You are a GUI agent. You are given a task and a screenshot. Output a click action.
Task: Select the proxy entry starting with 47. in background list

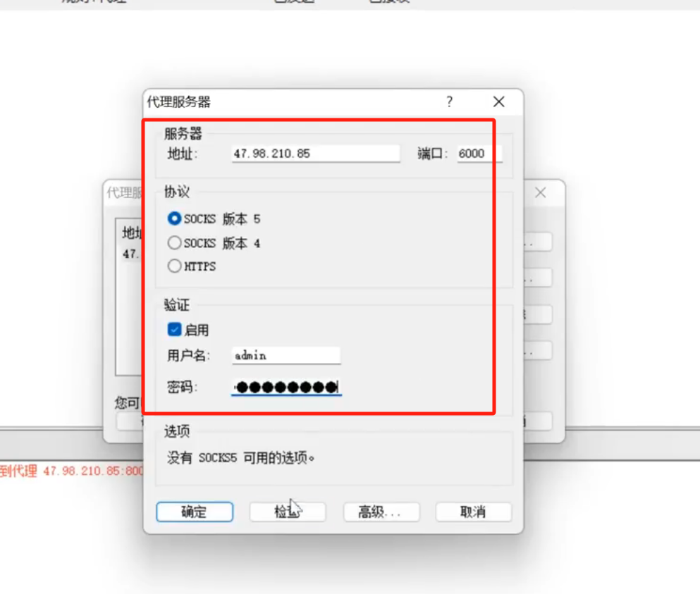click(x=130, y=254)
